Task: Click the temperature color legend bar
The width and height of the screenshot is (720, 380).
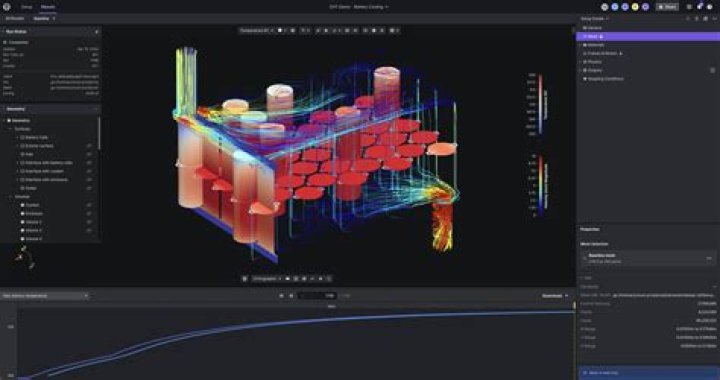Action: tap(540, 104)
